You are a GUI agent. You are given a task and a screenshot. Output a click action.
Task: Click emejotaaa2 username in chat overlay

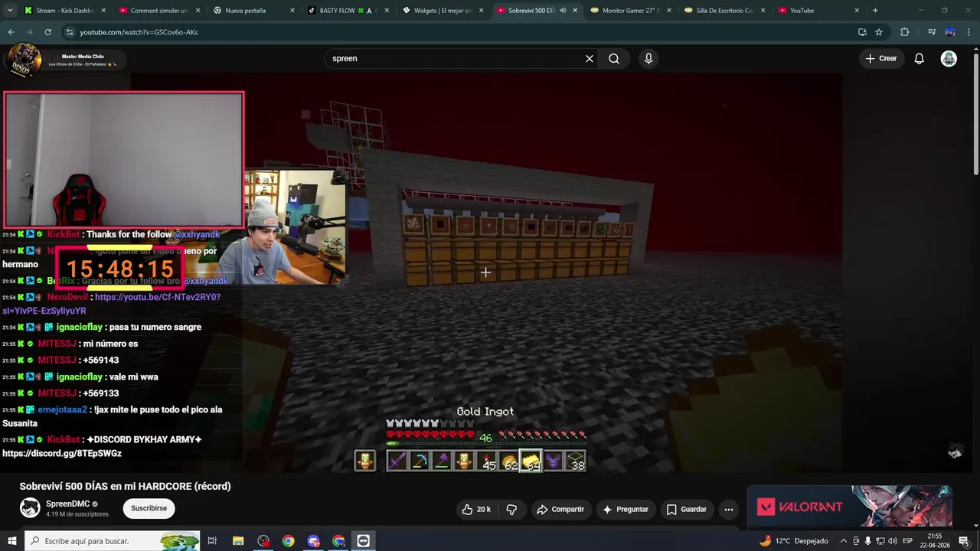pyautogui.click(x=62, y=409)
